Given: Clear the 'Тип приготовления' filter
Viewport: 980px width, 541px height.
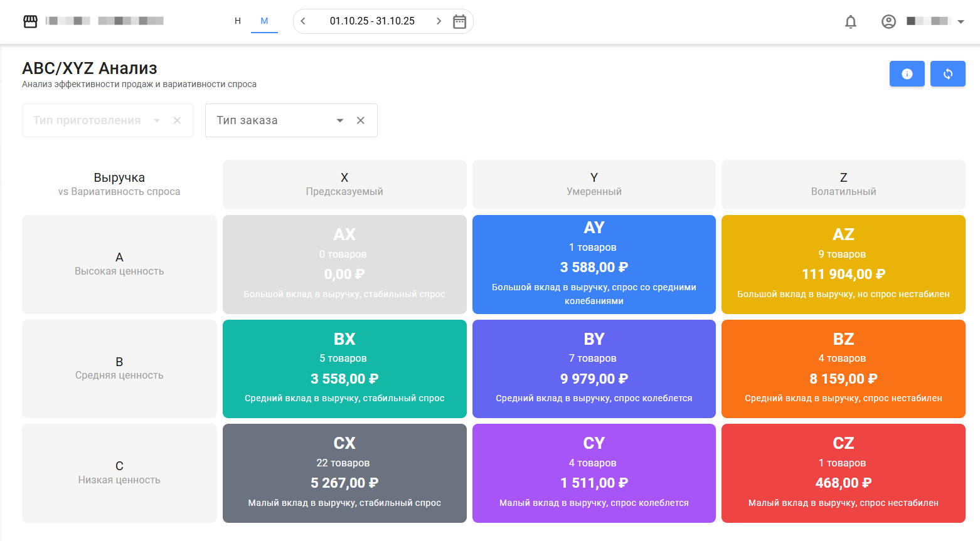Looking at the screenshot, I should (x=178, y=120).
